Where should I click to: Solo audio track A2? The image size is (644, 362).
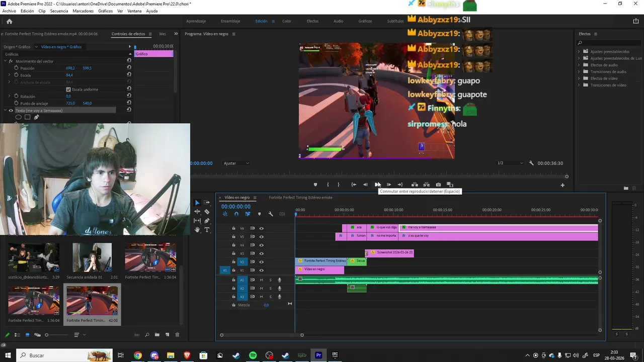tap(270, 289)
